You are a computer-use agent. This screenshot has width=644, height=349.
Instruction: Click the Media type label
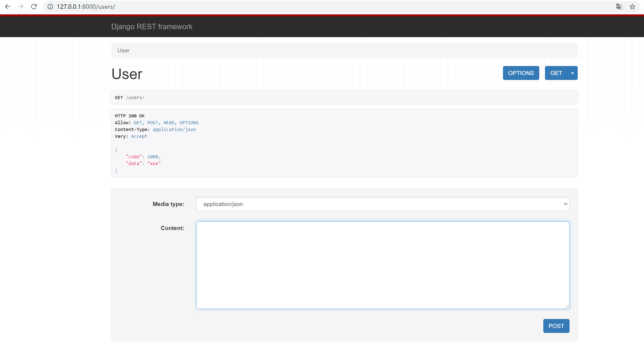[x=168, y=204]
